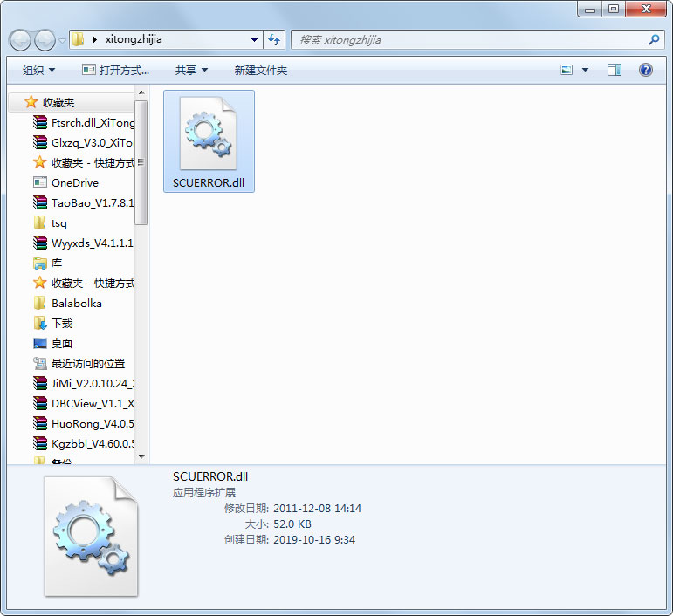Screen dimensions: 673x616
Task: Toggle the preview pane icon
Action: [615, 70]
